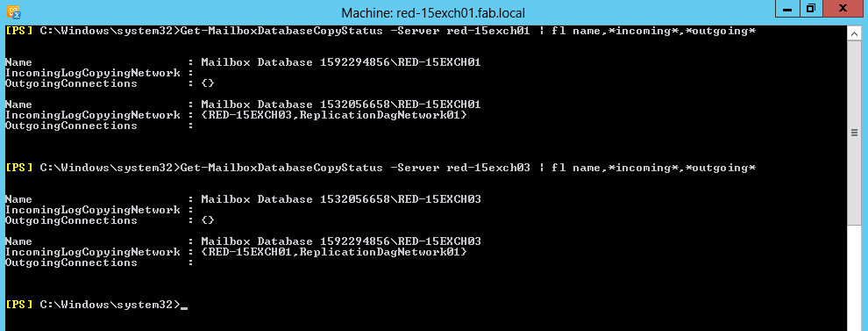Restore down the console window
The height and width of the screenshot is (331, 868).
(810, 9)
